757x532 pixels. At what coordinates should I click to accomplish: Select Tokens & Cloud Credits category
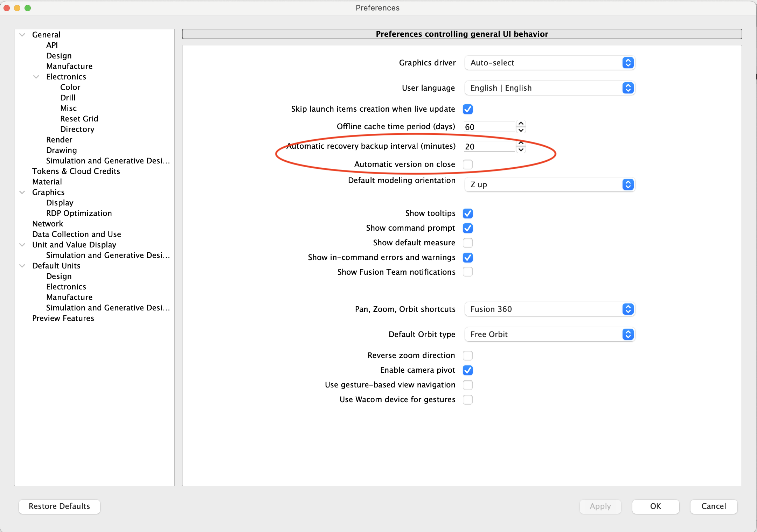click(76, 171)
